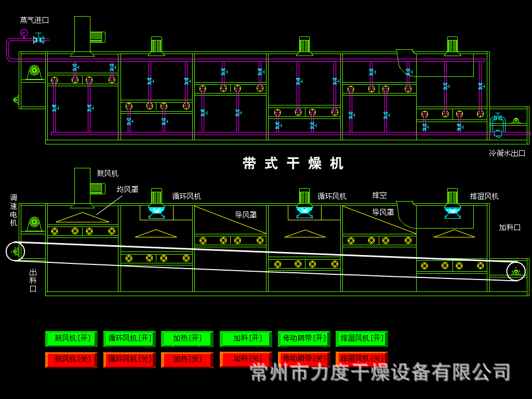Screen dimensions: 532x399
Task: Click the steam inlet valve symbol
Action: 38,39
